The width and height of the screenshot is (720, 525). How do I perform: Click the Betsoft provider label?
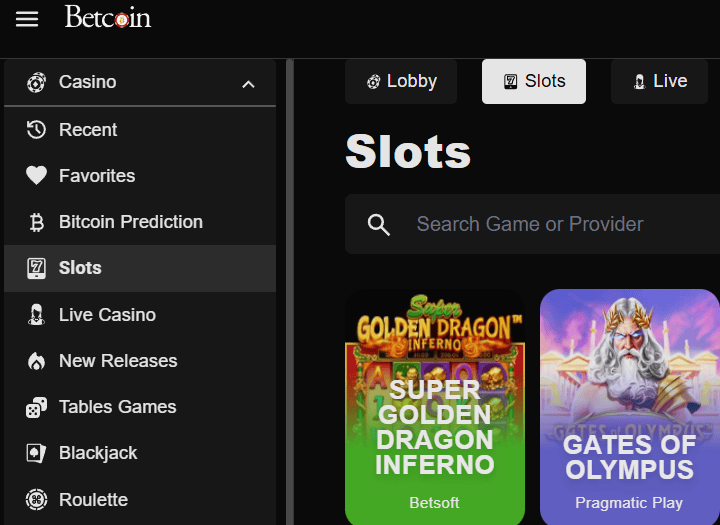coord(434,503)
